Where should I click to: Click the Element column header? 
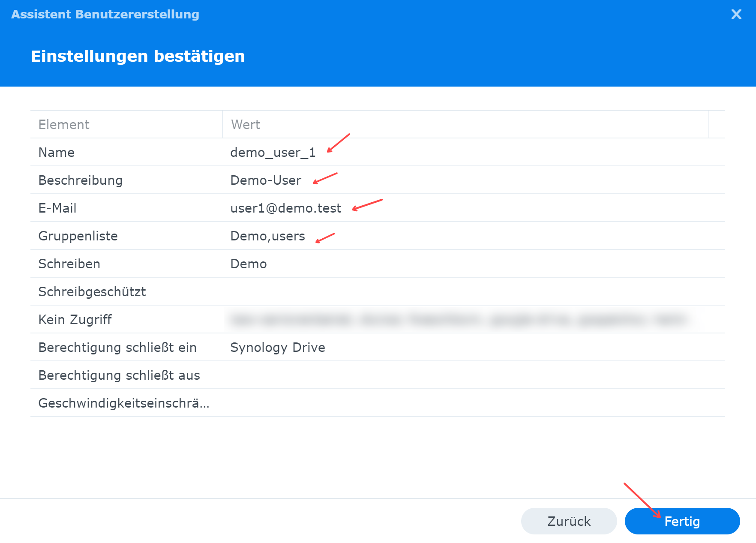[64, 125]
